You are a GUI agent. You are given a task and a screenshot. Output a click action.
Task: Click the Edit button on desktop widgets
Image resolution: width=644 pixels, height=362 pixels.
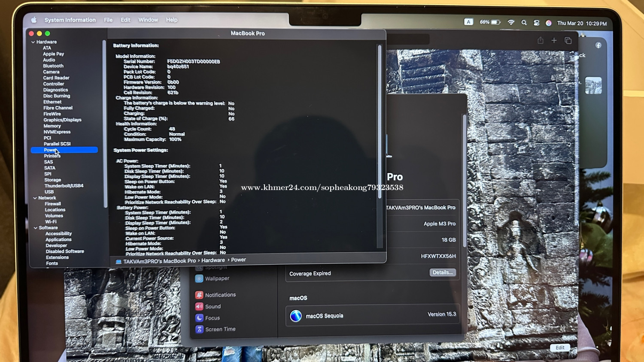coord(560,348)
